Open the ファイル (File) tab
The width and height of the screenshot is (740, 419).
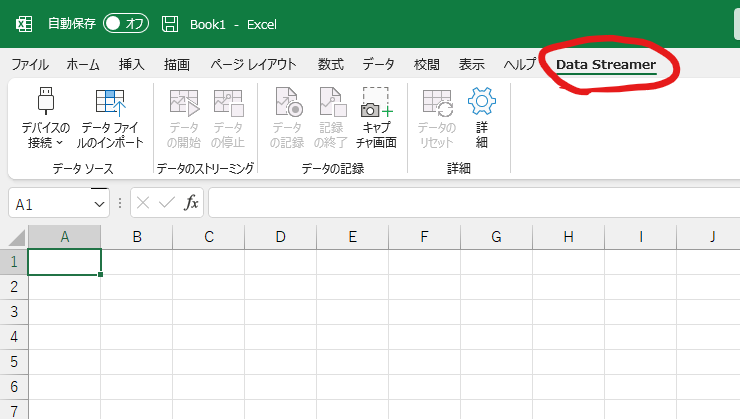point(29,64)
